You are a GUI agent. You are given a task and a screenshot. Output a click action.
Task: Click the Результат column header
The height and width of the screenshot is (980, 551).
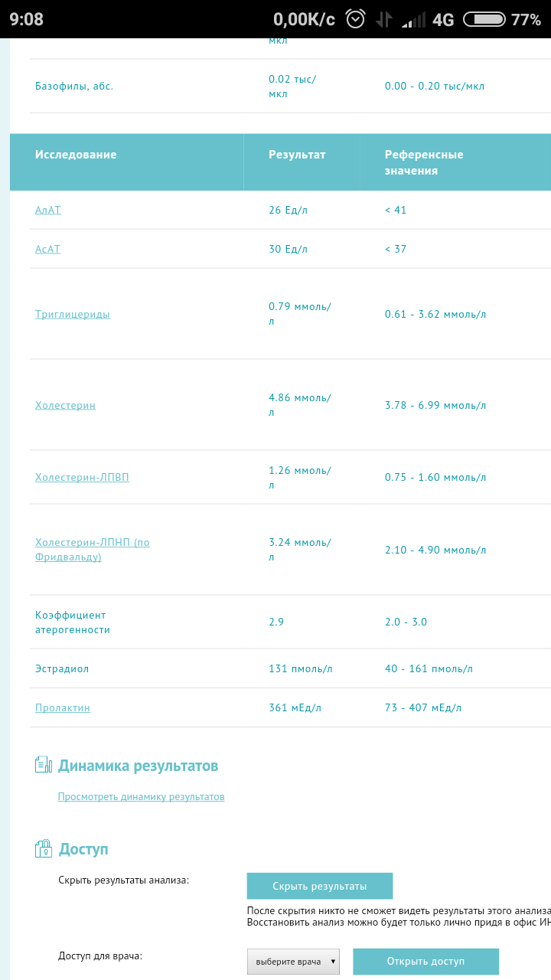[297, 155]
